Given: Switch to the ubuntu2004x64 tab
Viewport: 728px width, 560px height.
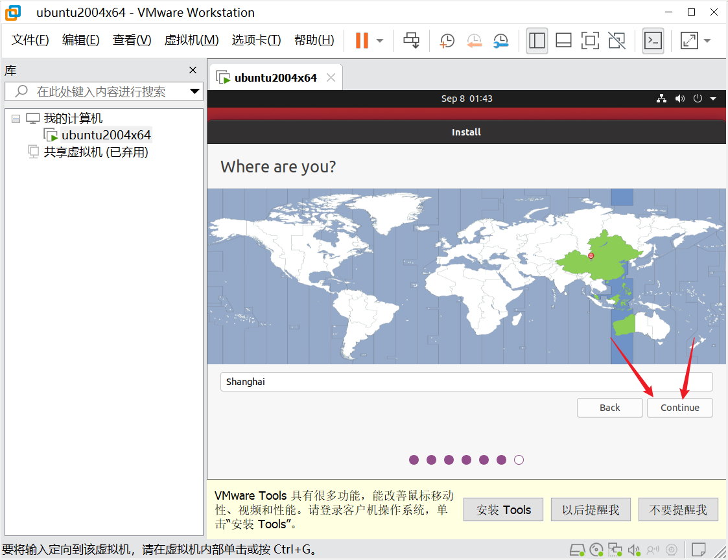Looking at the screenshot, I should tap(276, 78).
